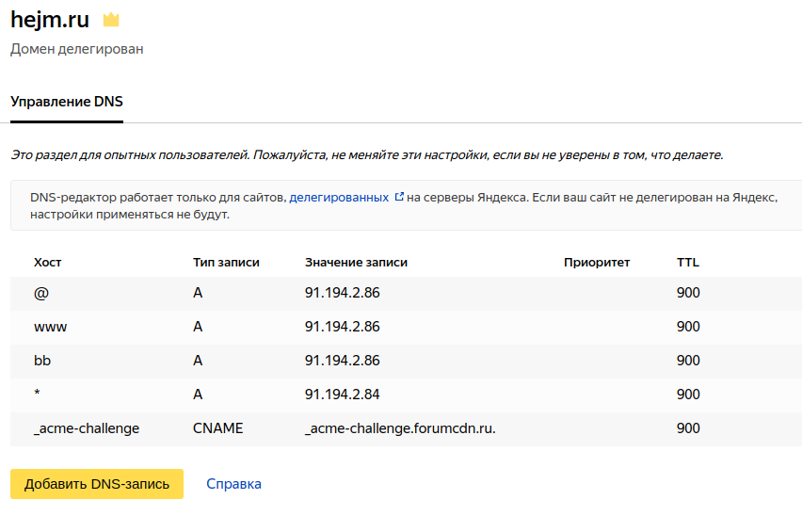Click the value 91.194.2.84

pos(343,395)
